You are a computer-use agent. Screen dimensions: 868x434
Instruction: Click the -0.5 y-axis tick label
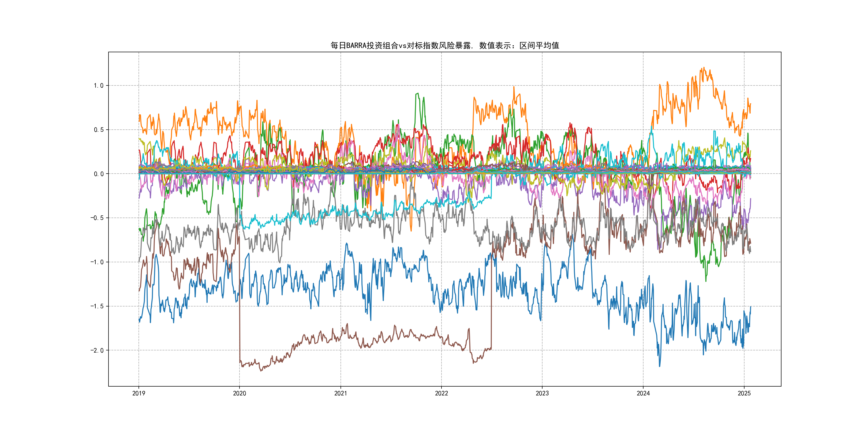pyautogui.click(x=97, y=218)
